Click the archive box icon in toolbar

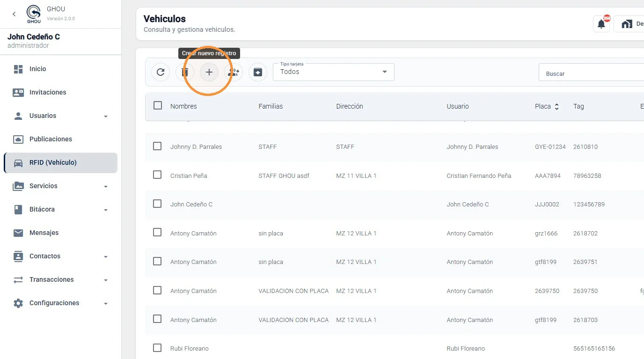point(258,72)
